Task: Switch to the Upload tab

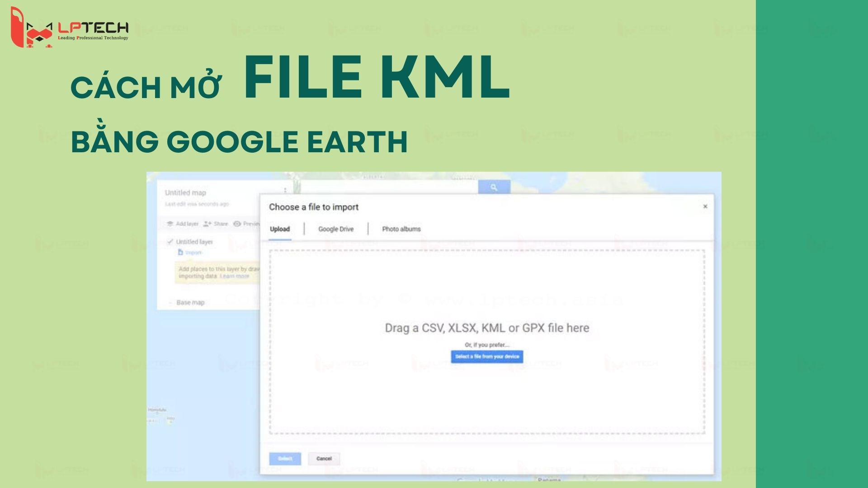Action: [280, 229]
